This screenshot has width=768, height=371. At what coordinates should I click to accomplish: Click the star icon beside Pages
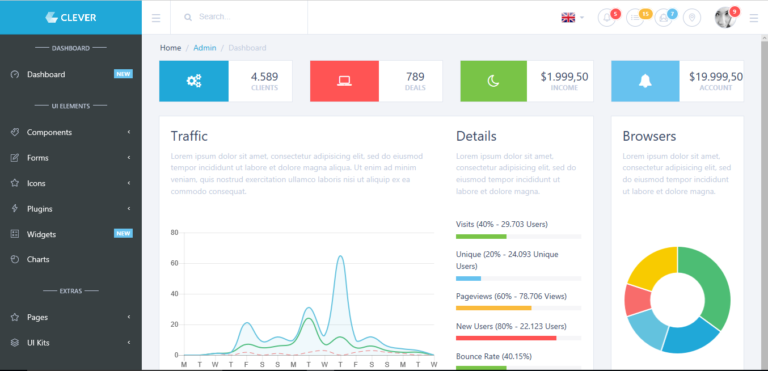15,317
